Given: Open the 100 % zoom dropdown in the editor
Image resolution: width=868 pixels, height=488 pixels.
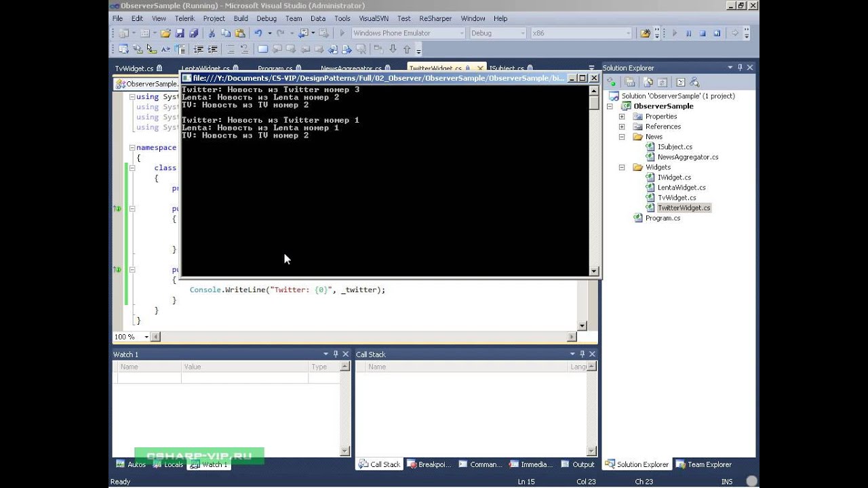Looking at the screenshot, I should 146,337.
